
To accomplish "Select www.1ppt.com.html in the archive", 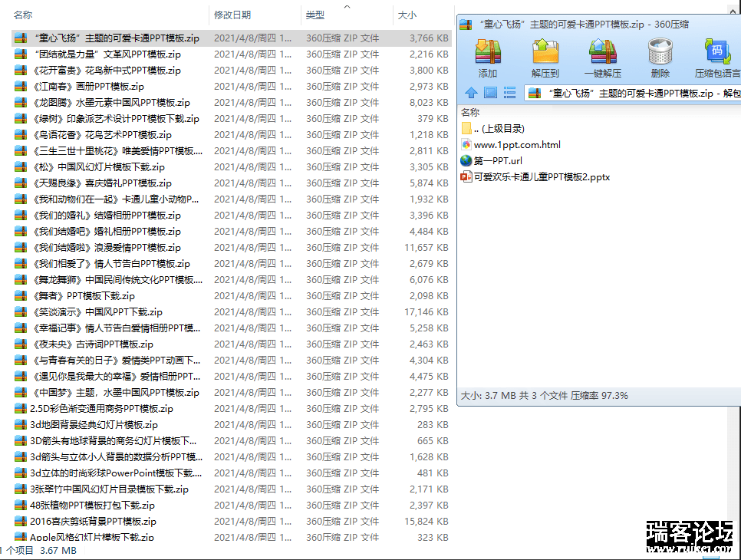I will click(x=516, y=145).
